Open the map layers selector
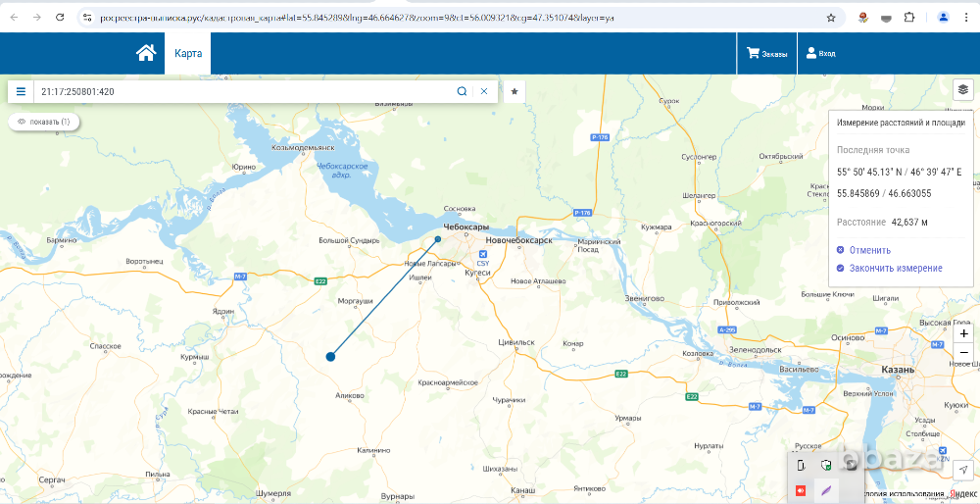The height and width of the screenshot is (504, 980). (x=963, y=89)
